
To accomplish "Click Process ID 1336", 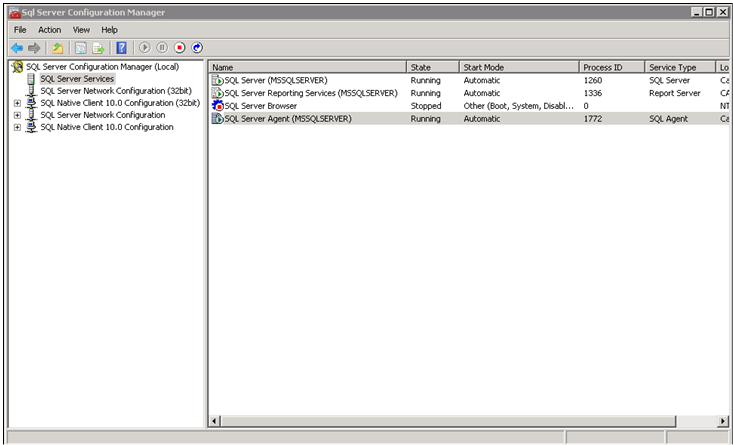I will (593, 93).
